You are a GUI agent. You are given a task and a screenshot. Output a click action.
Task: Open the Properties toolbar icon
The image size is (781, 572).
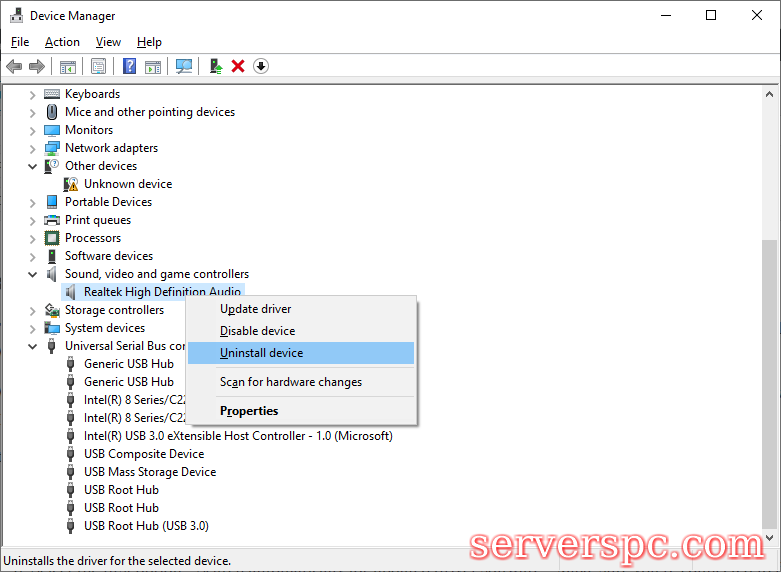(x=99, y=66)
